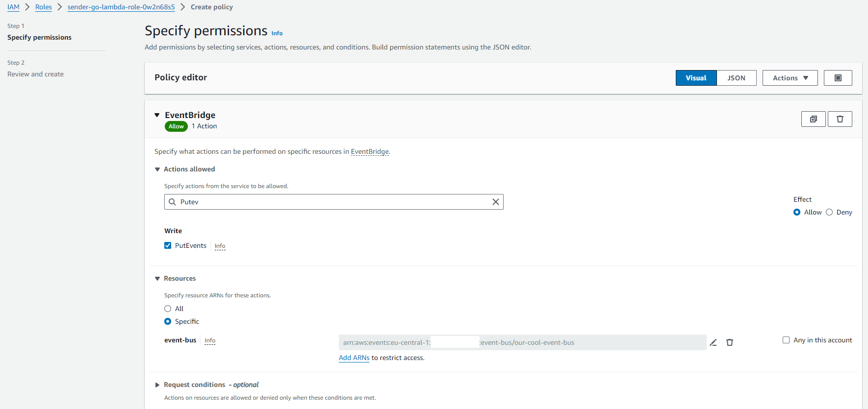The image size is (868, 409).
Task: Select Step 1 Specify permissions in sidebar
Action: [39, 37]
